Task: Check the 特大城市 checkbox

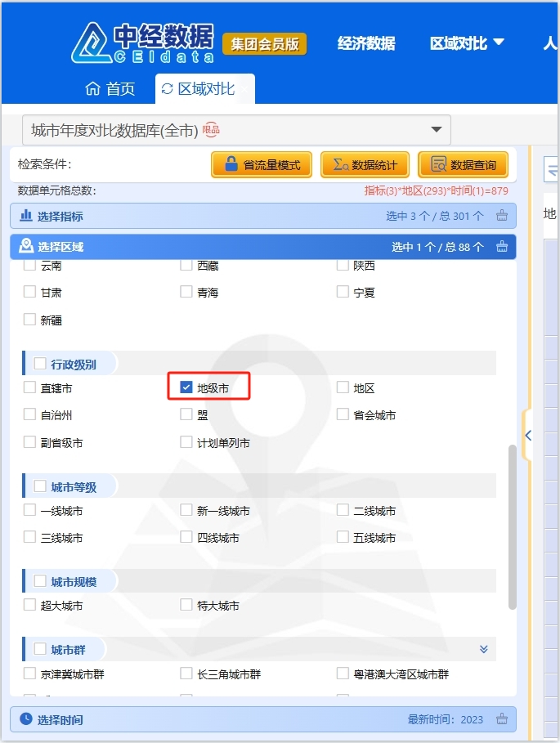Action: click(x=186, y=605)
